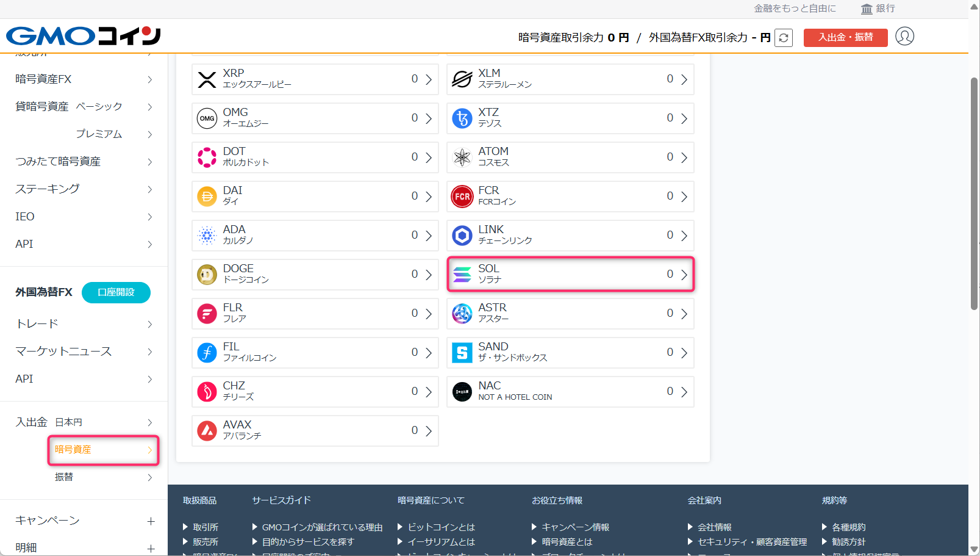Click the DOGE Dogecoin icon

(x=207, y=274)
